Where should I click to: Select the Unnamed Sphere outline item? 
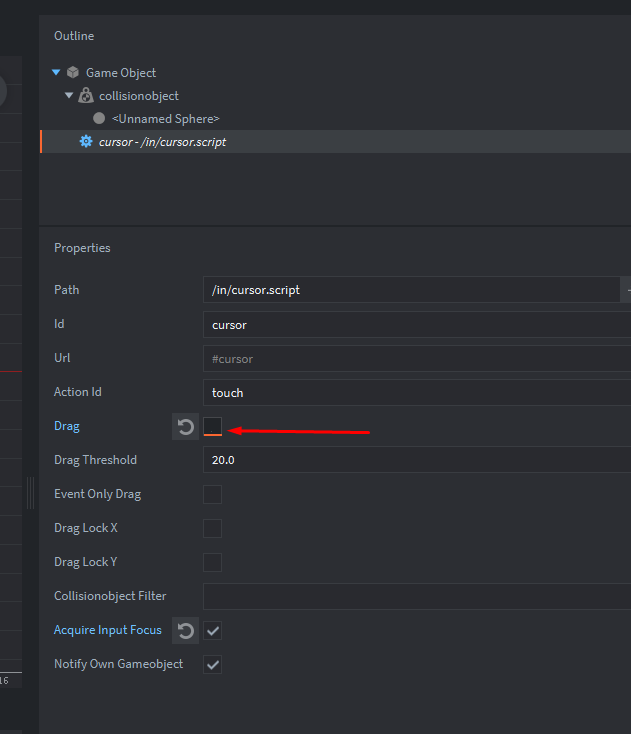click(x=165, y=119)
